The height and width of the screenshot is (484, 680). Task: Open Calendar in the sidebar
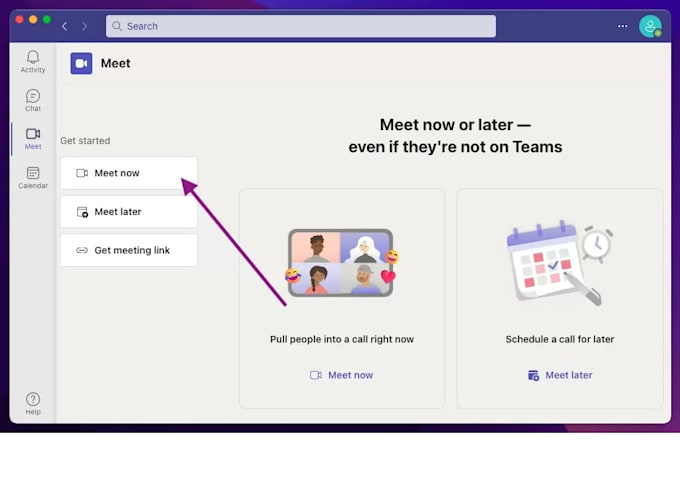[x=33, y=177]
